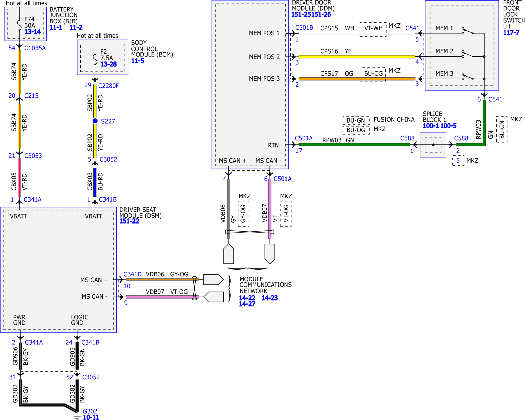Click the MEM 3 switch symbol
The width and height of the screenshot is (525, 420).
pyautogui.click(x=468, y=76)
